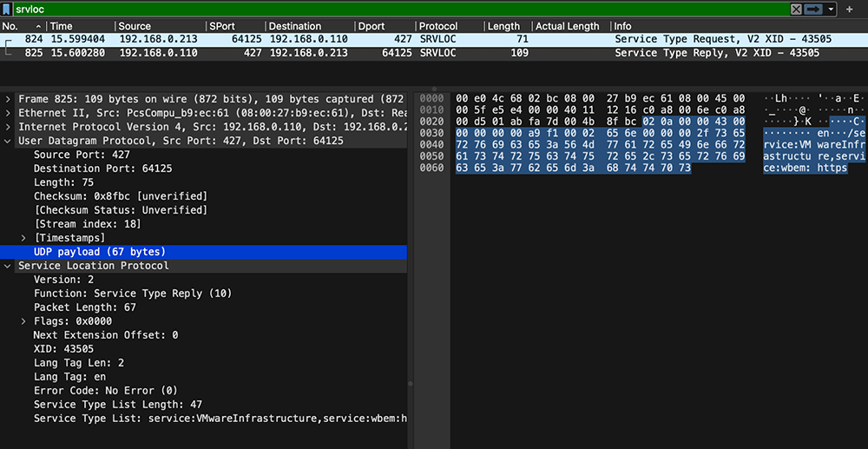Add a filter button with plus icon

coord(850,10)
